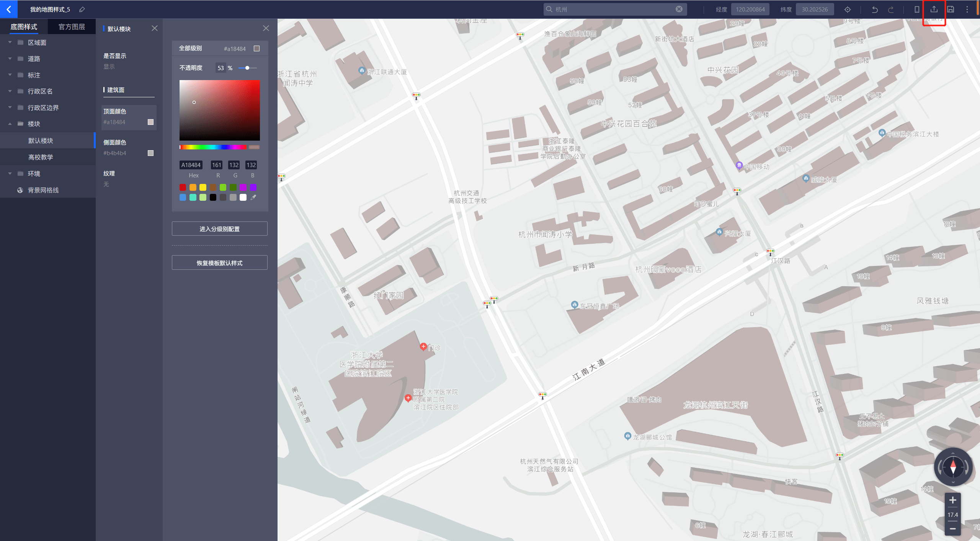The width and height of the screenshot is (980, 541).
Task: Collapse the 楼块 tree group
Action: point(10,124)
